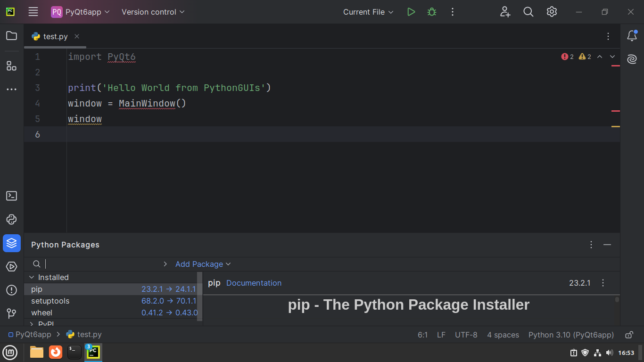The image size is (644, 362).
Task: Open Search Everywhere magnifier
Action: (x=528, y=12)
